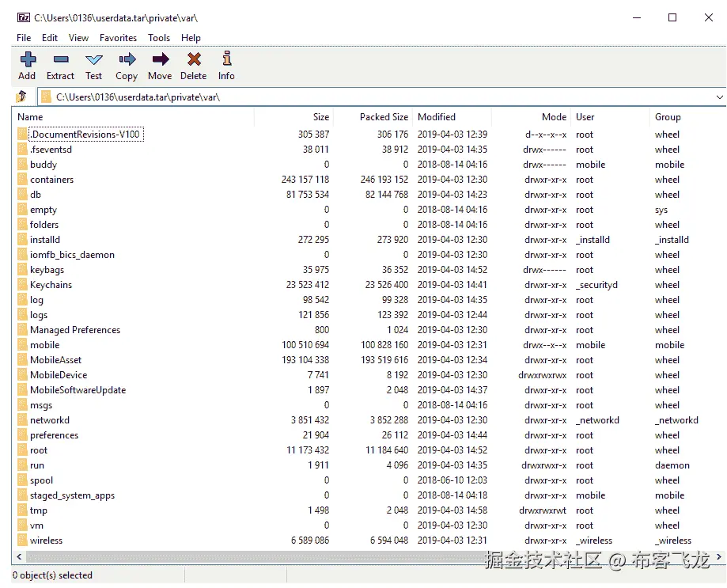Click the 2018-06-10 12:03 modified date
The image size is (727, 588).
pyautogui.click(x=452, y=480)
